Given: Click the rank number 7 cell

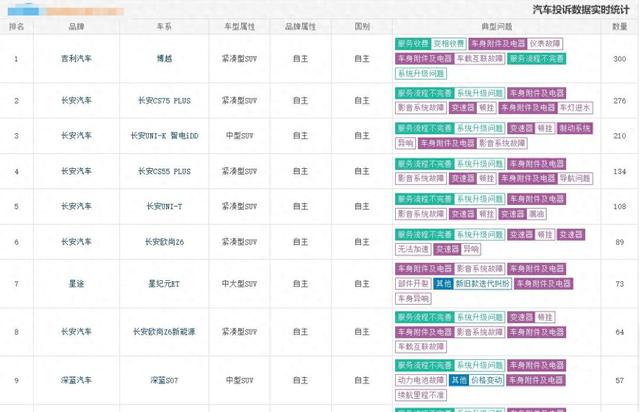Looking at the screenshot, I should (16, 283).
